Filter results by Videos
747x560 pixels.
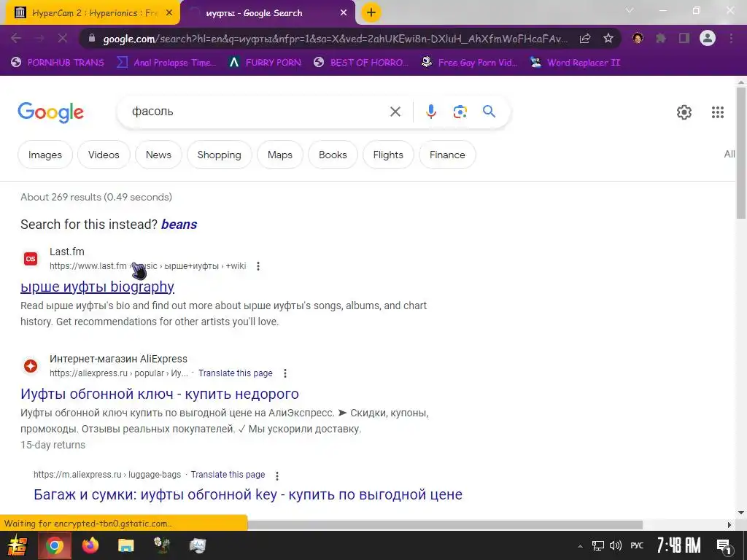click(x=104, y=155)
